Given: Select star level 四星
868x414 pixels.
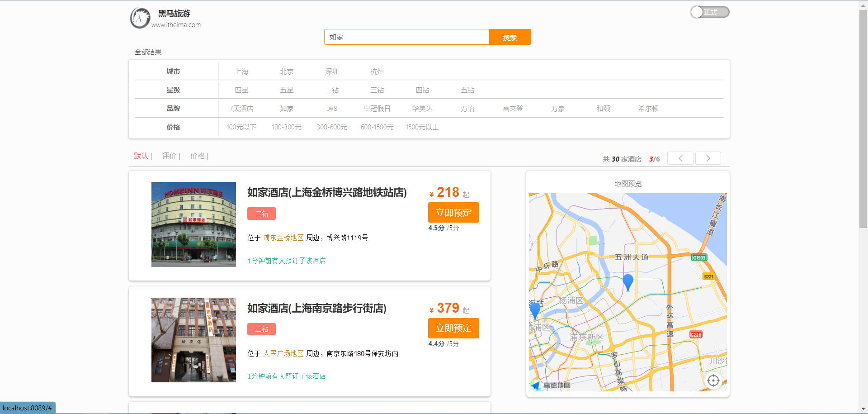Looking at the screenshot, I should click(241, 90).
